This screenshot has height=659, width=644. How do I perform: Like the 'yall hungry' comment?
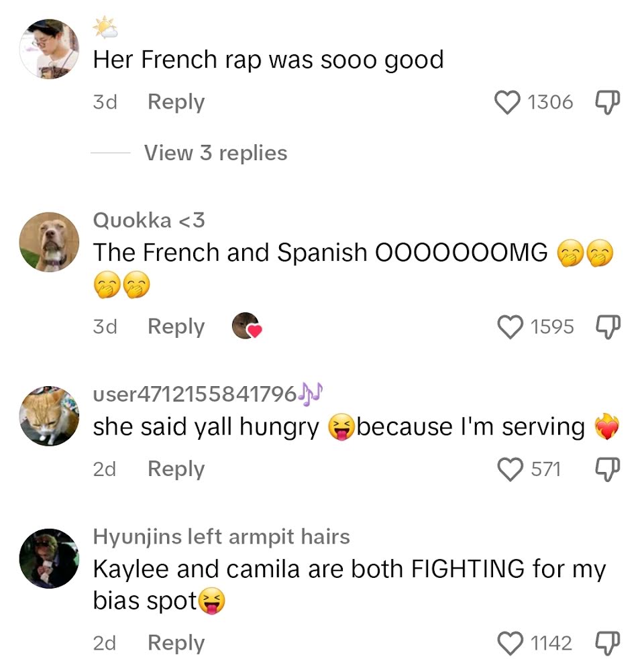(x=511, y=469)
